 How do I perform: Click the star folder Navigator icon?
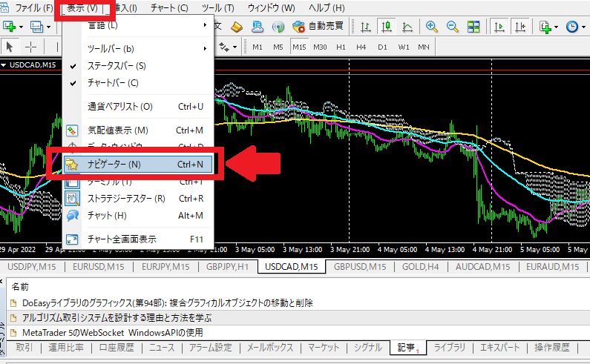point(72,165)
